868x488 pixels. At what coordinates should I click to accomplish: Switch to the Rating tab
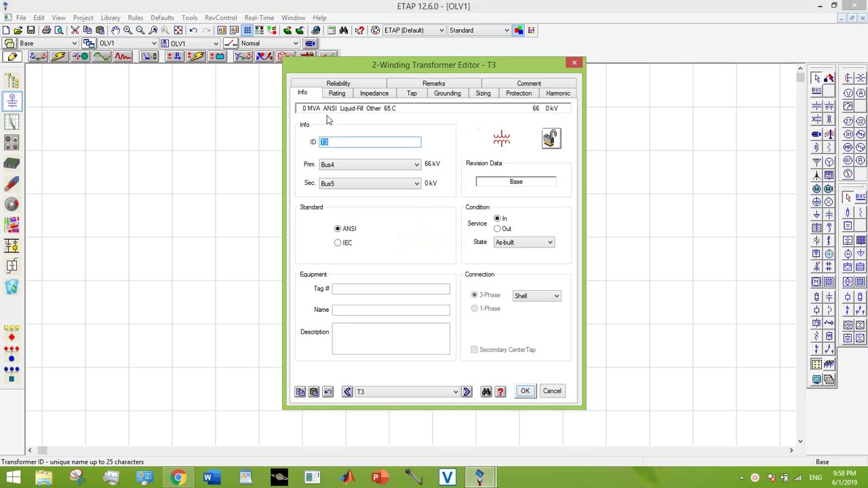(x=337, y=94)
